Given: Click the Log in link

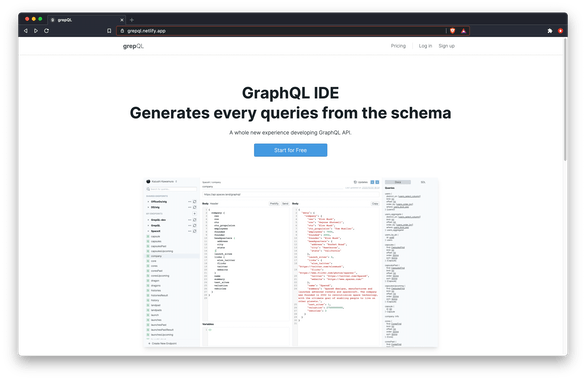Looking at the screenshot, I should [x=425, y=46].
